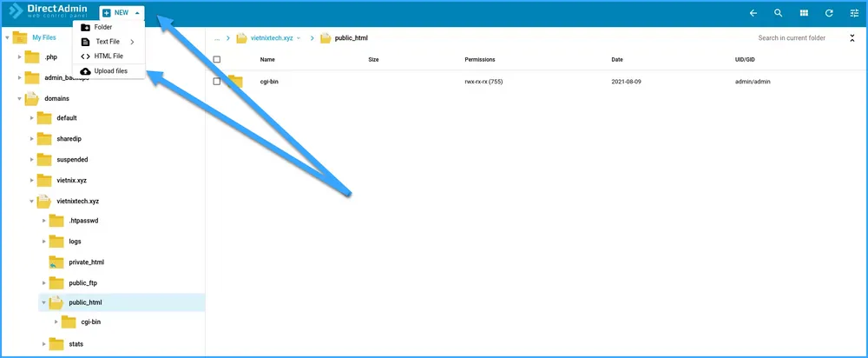Click the collapse arrows beside search field
Image resolution: width=868 pixels, height=358 pixels.
852,38
